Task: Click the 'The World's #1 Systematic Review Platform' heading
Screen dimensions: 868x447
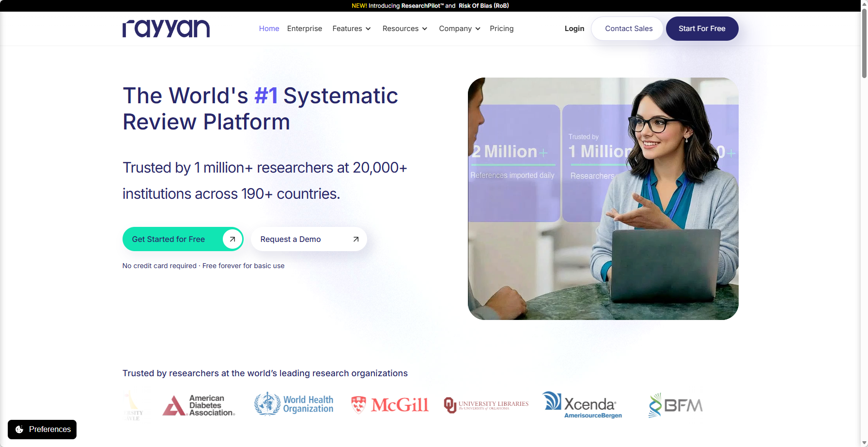Action: tap(260, 109)
